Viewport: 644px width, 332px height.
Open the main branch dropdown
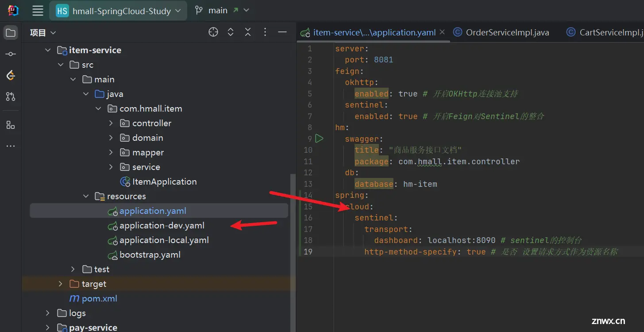pyautogui.click(x=222, y=10)
